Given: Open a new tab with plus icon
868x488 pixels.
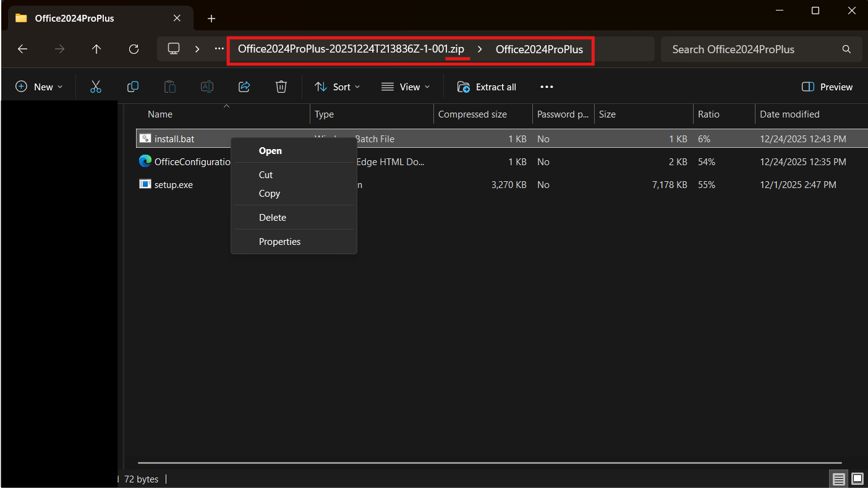Looking at the screenshot, I should tap(211, 19).
